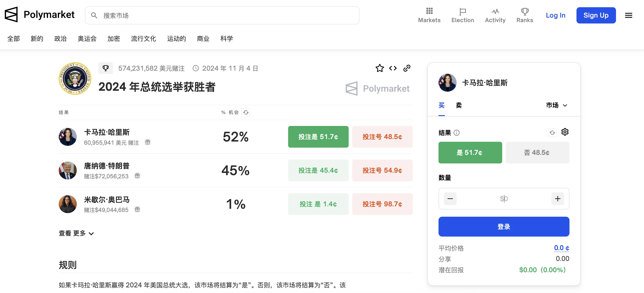The height and width of the screenshot is (293, 644).
Task: Click the gift icon next to 卡马拉·哈里斯
Action: pyautogui.click(x=147, y=142)
